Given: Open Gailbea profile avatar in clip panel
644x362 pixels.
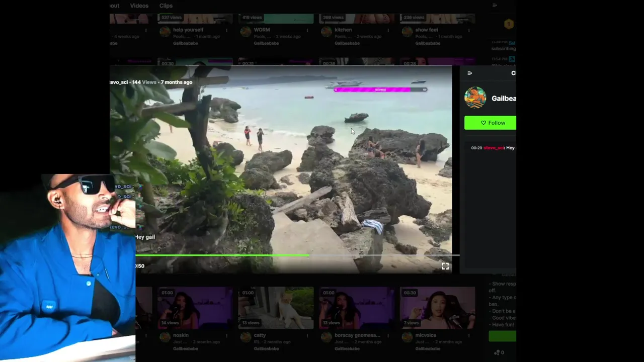Looking at the screenshot, I should (475, 98).
